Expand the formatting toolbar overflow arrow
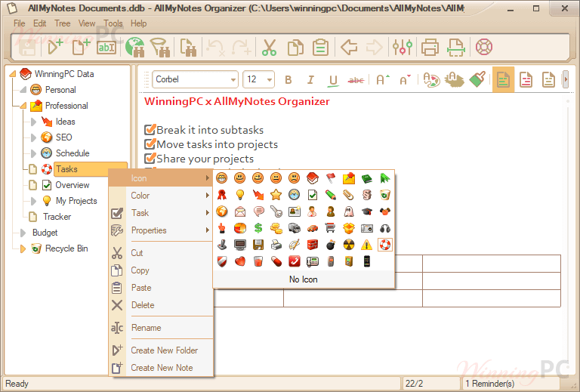 pyautogui.click(x=565, y=79)
